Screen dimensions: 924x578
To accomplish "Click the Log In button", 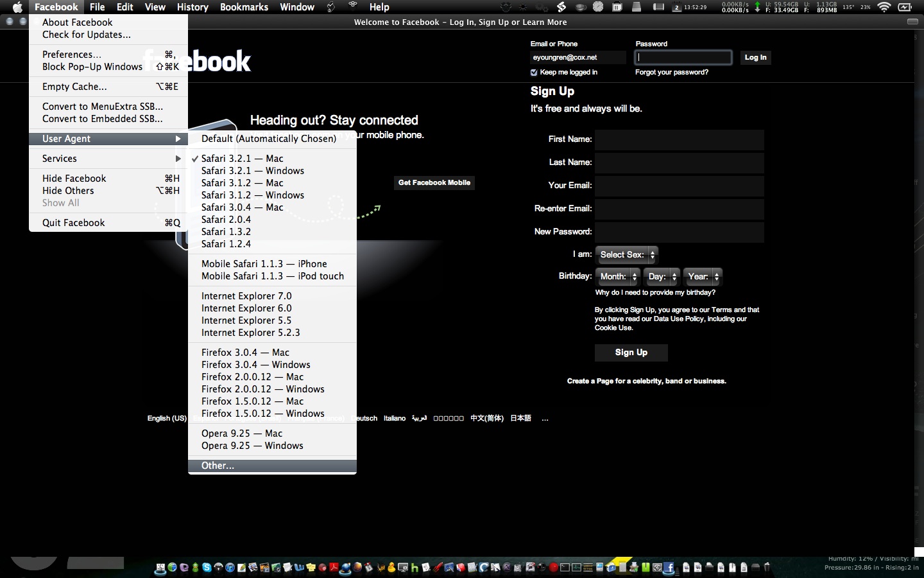I will click(x=755, y=58).
